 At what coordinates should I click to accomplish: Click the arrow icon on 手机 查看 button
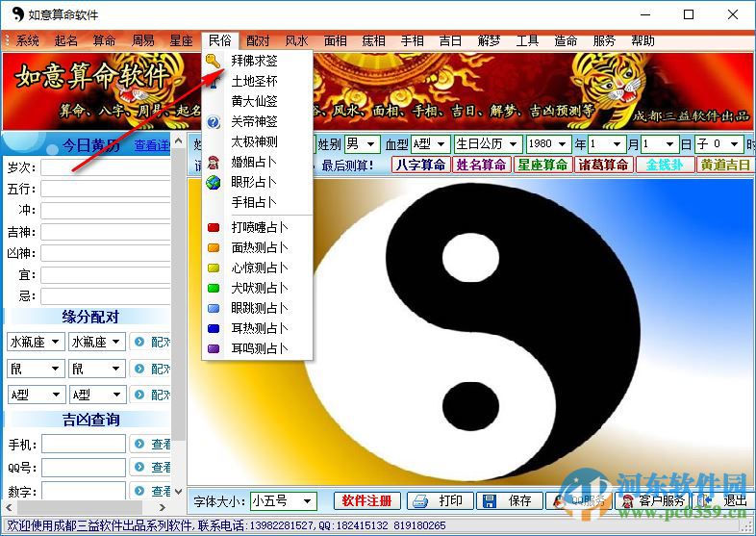[x=139, y=444]
